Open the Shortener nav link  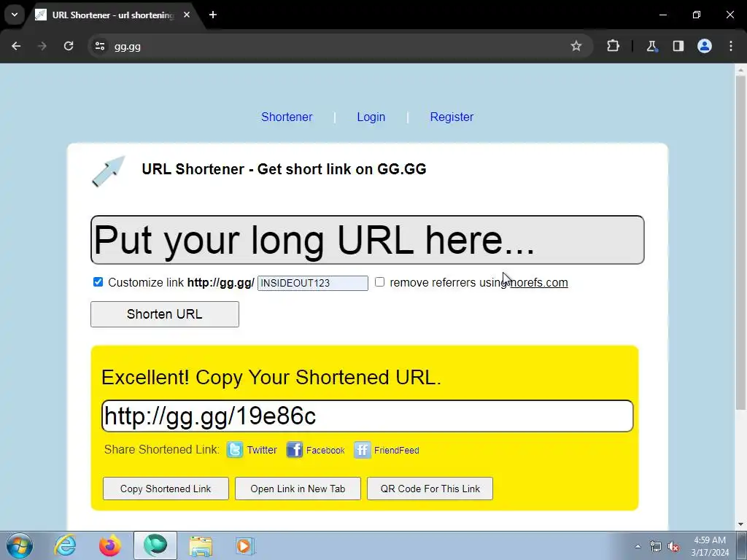pyautogui.click(x=287, y=117)
